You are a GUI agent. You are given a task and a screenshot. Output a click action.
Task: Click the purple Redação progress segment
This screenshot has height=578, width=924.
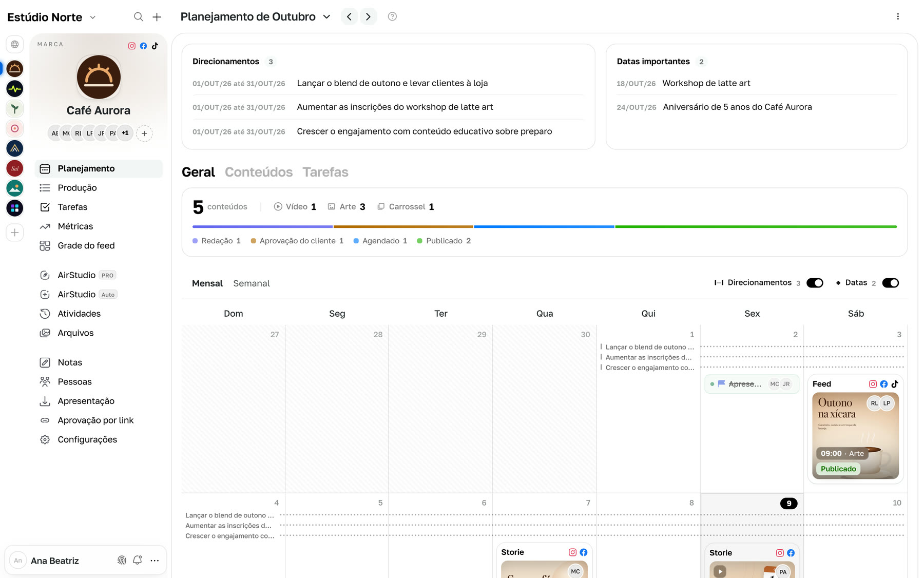[x=262, y=226]
